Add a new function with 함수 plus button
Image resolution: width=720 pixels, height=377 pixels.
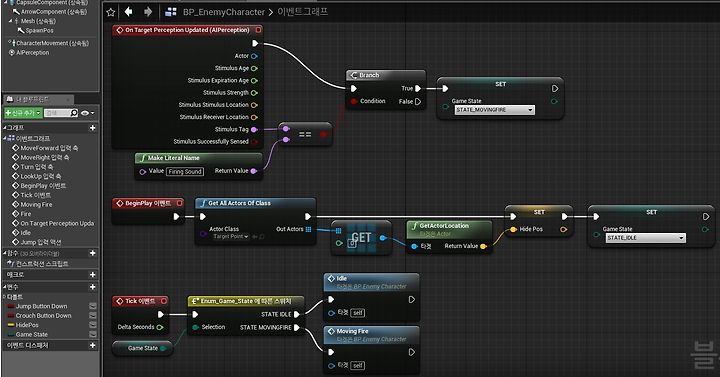pos(92,253)
